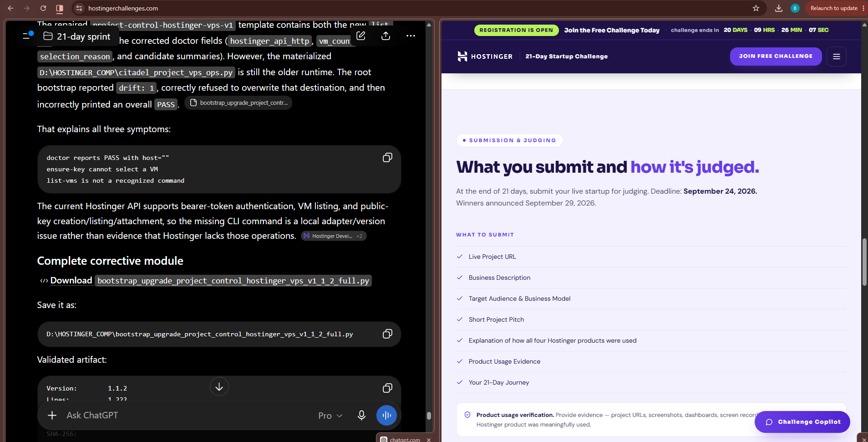Image resolution: width=868 pixels, height=442 pixels.
Task: Copy the doctor reports code block
Action: coord(387,158)
